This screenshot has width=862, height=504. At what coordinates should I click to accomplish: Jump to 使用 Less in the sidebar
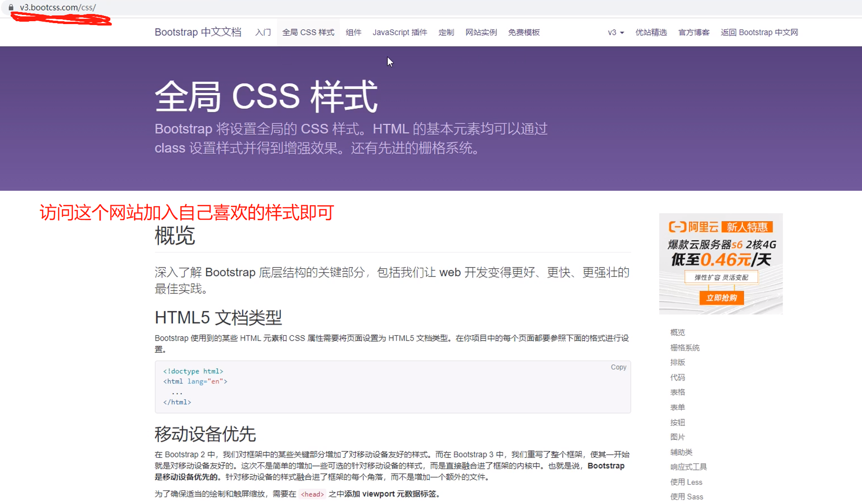point(686,482)
